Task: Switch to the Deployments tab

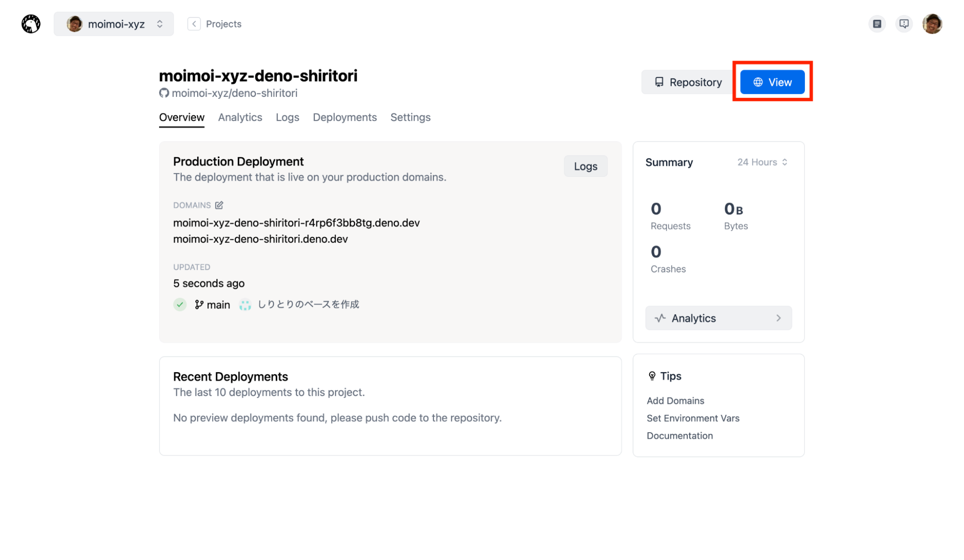Action: click(x=344, y=117)
